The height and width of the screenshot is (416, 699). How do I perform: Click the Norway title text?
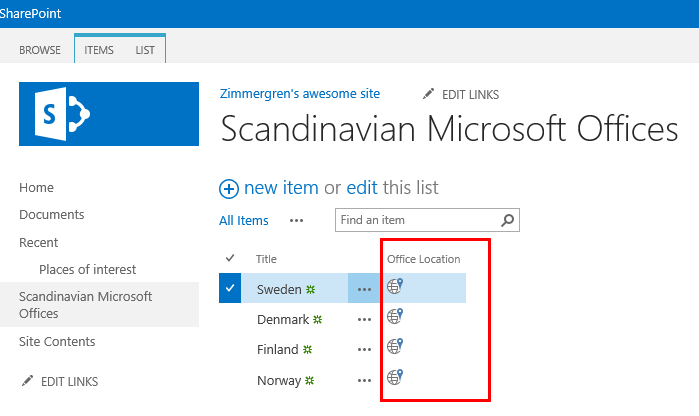(x=279, y=380)
